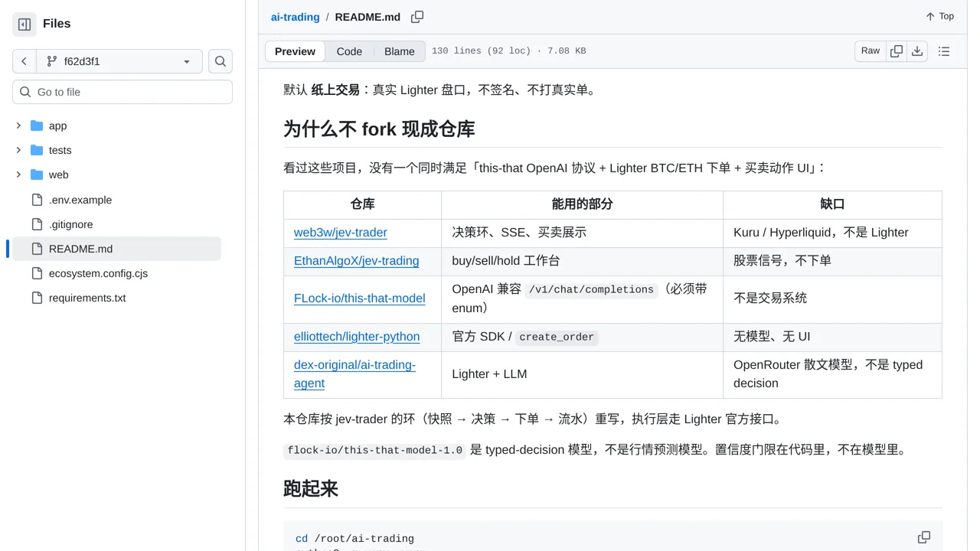Open the Raw file view
Screen dimensions: 980x551
[871, 51]
